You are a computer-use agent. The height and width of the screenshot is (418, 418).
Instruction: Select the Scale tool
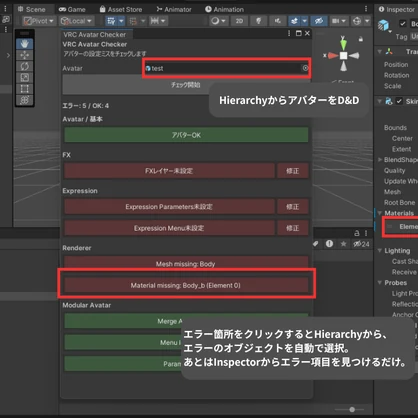(25, 78)
